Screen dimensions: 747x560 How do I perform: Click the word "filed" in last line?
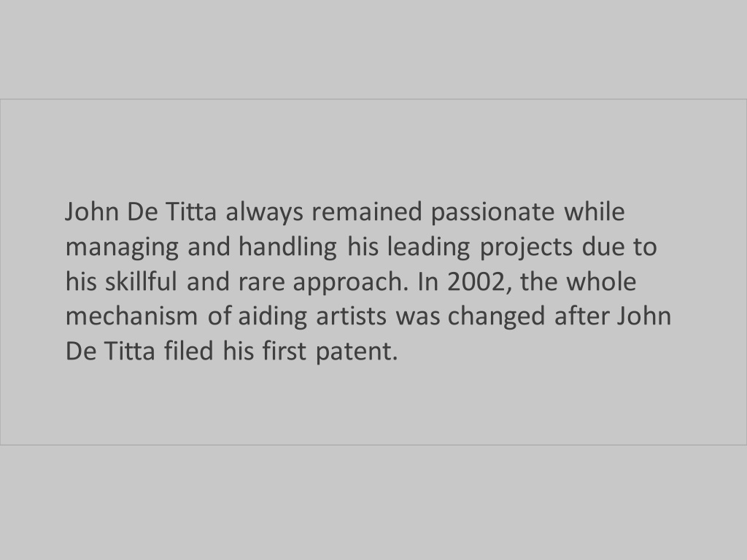coord(189,351)
